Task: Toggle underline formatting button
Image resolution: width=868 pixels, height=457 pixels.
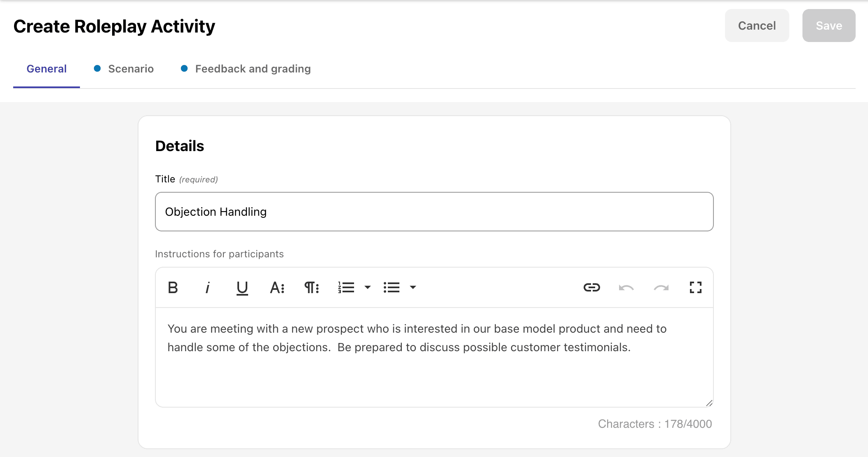Action: [x=242, y=287]
